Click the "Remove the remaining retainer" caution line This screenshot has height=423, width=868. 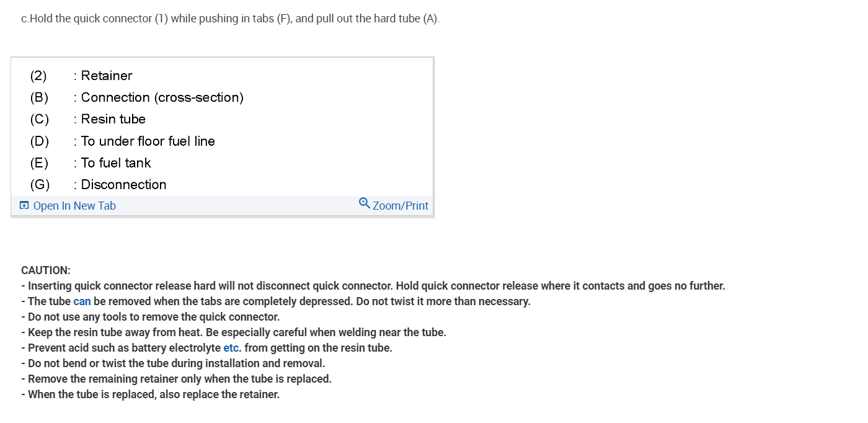tap(176, 379)
